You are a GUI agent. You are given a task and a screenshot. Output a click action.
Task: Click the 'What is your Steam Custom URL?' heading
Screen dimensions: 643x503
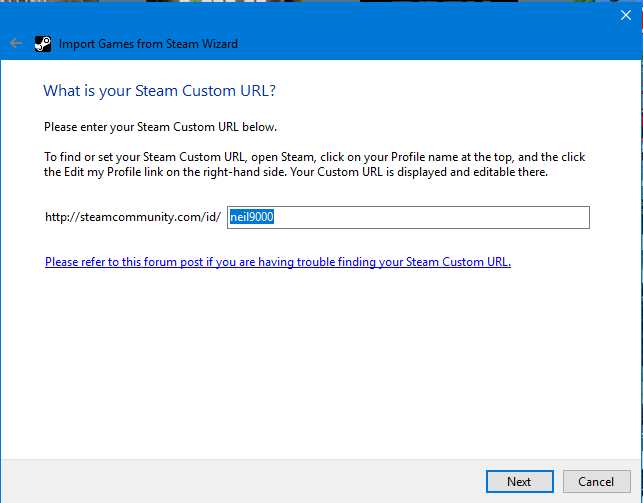[x=160, y=91]
